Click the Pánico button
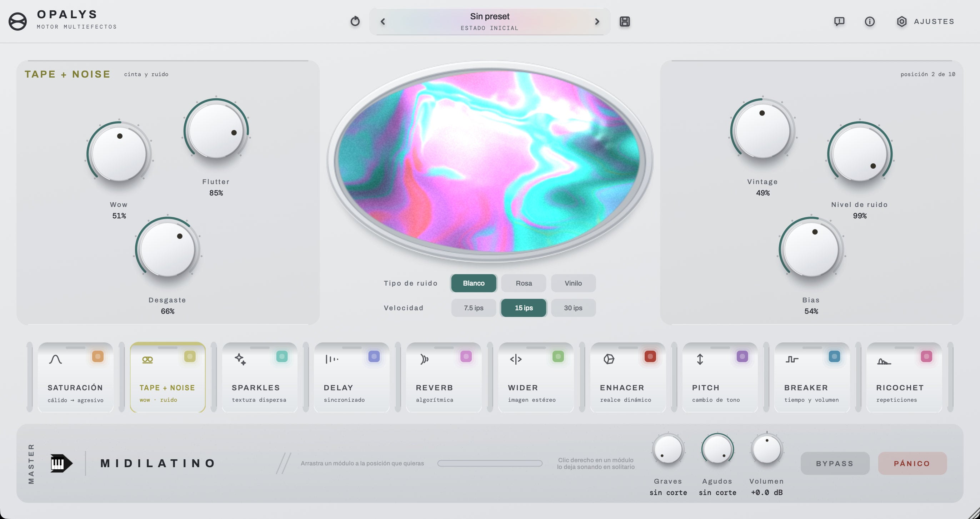The height and width of the screenshot is (519, 980). (912, 463)
